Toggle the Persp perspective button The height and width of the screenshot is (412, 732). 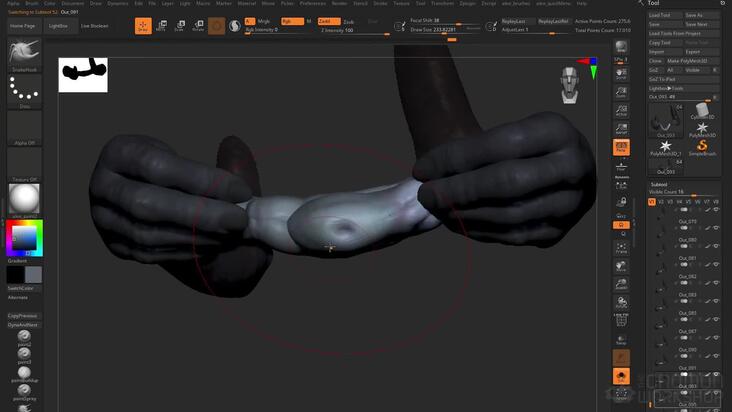(621, 147)
